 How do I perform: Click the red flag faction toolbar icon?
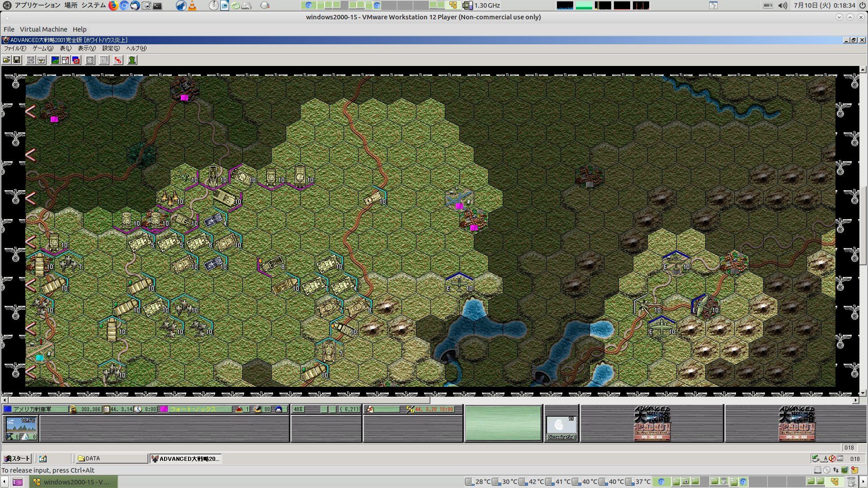pos(76,60)
